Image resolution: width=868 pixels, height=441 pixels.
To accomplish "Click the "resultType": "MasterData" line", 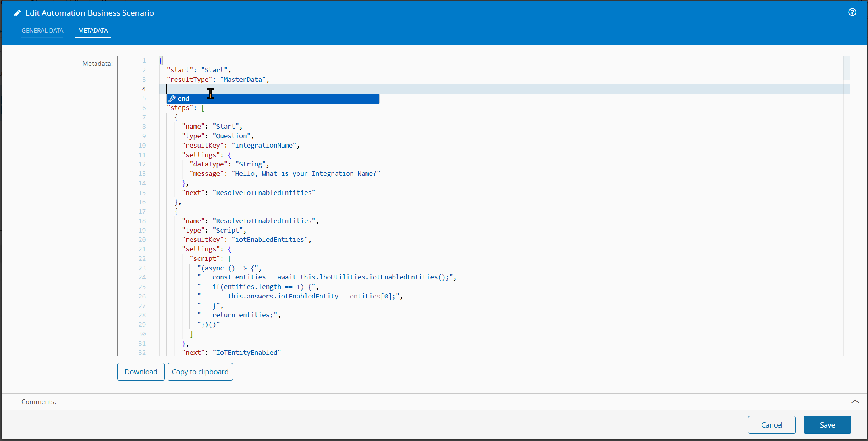I will tap(218, 79).
